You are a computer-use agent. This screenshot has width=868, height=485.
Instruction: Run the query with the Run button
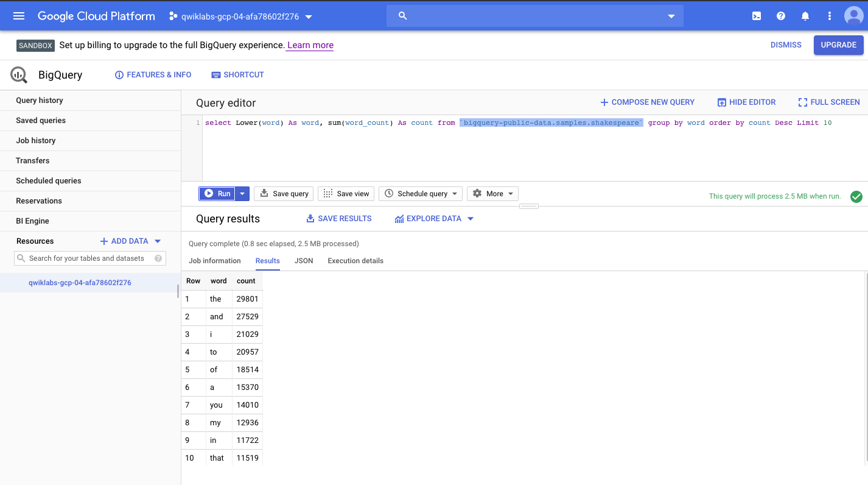tap(217, 194)
